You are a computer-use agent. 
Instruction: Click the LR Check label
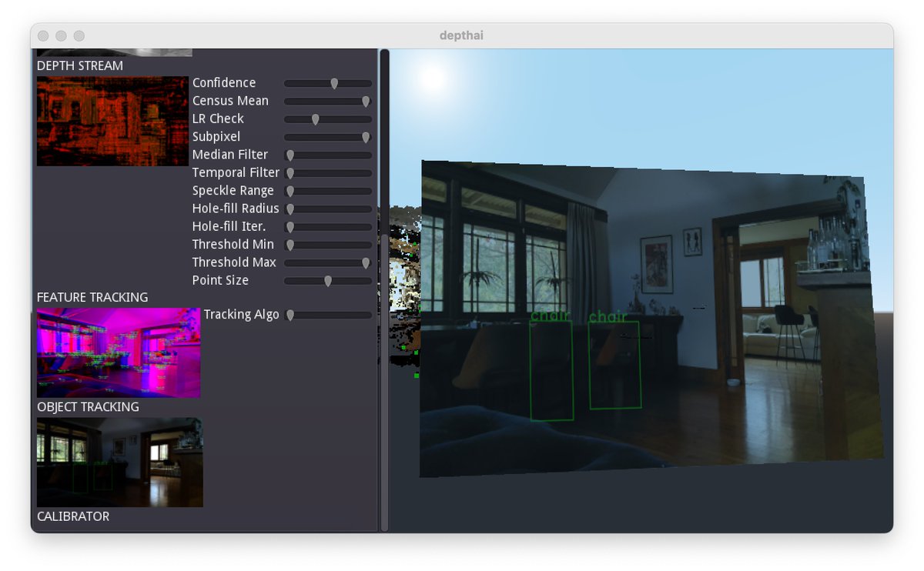tap(218, 119)
